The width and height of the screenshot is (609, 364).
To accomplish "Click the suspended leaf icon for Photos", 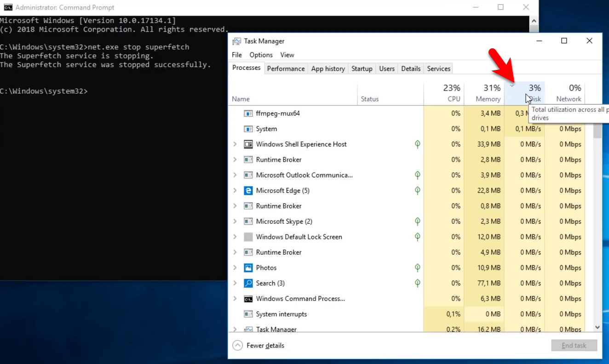I will point(418,267).
